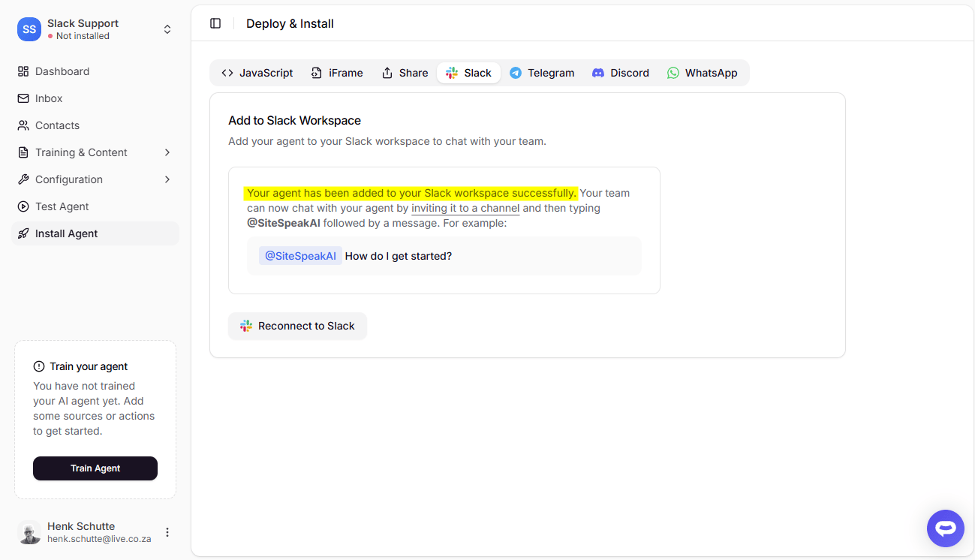Open Henk Schutte's three-dot account menu
Image resolution: width=975 pixels, height=560 pixels.
[167, 532]
